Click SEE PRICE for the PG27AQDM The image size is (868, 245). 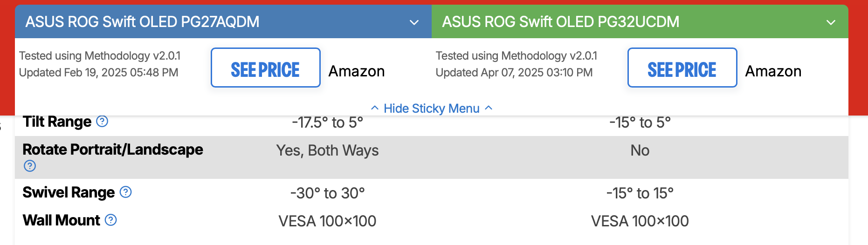[266, 68]
